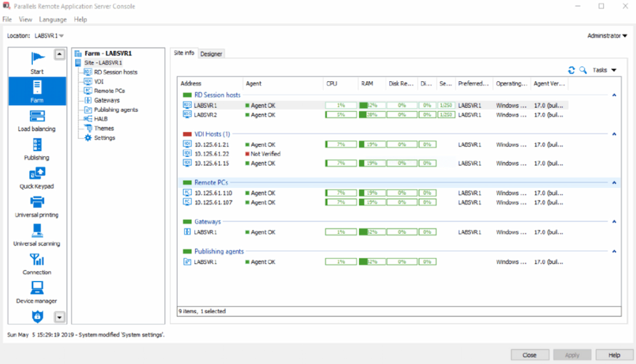Click the sidebar scroll down arrow

(59, 317)
